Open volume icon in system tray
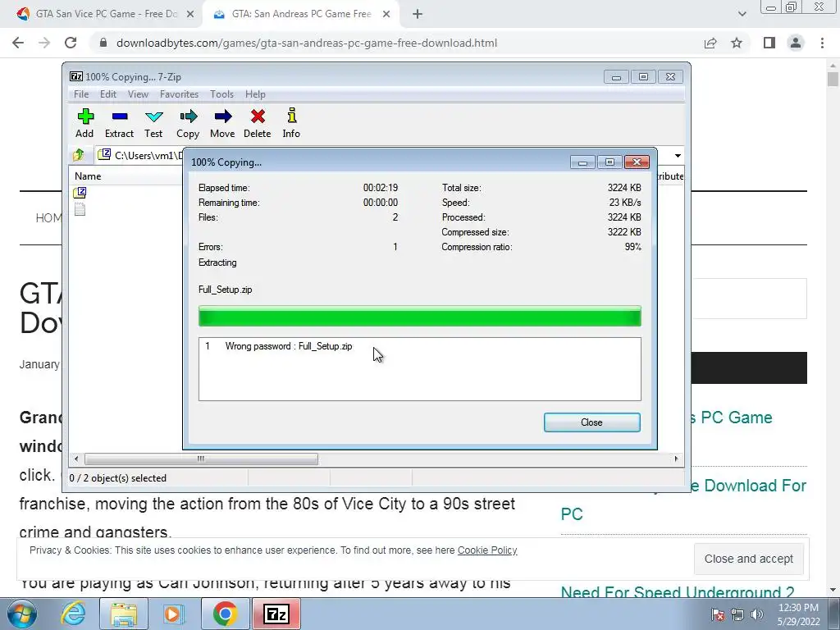Viewport: 840px width, 630px height. click(756, 614)
